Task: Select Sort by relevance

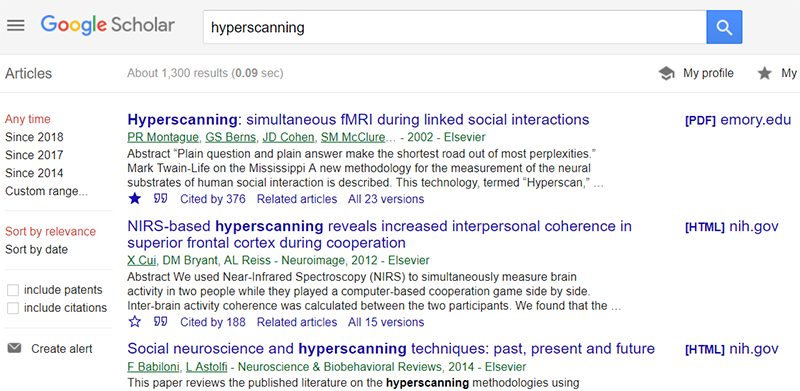Action: [x=51, y=232]
